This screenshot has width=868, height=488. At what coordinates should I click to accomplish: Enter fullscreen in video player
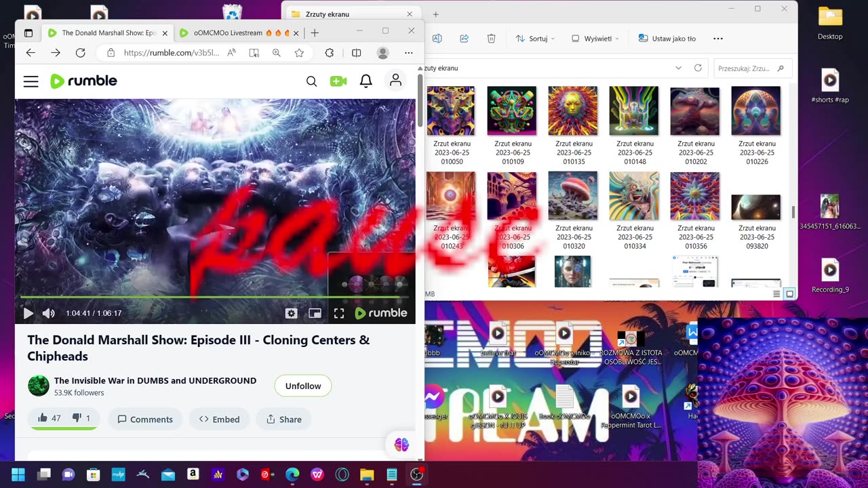tap(339, 313)
